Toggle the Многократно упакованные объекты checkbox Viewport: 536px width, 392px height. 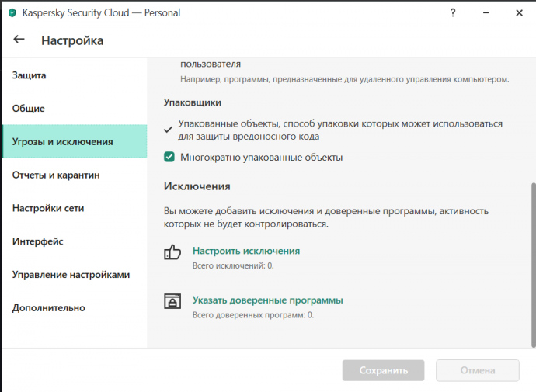click(x=169, y=158)
